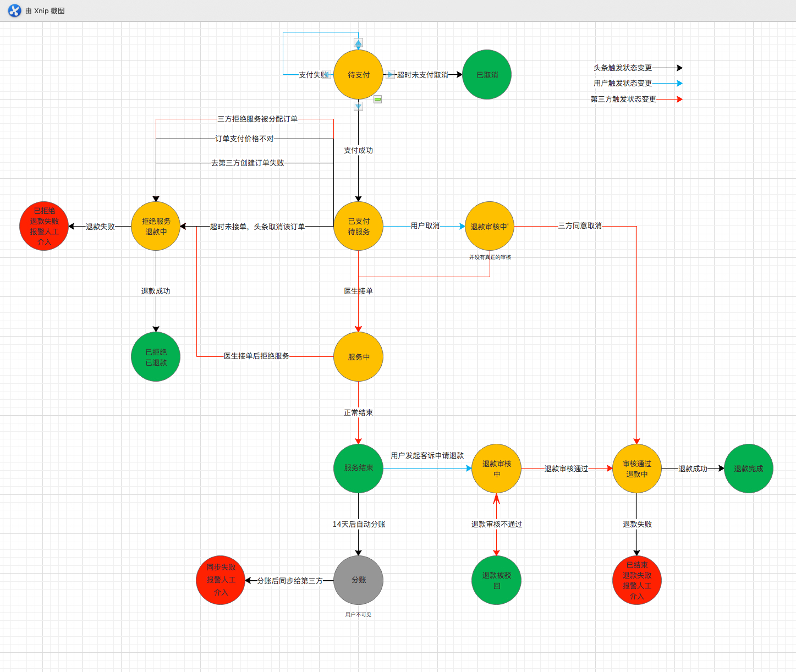The height and width of the screenshot is (672, 796).
Task: Click the up arrow handle above 待支付
Action: [x=358, y=43]
